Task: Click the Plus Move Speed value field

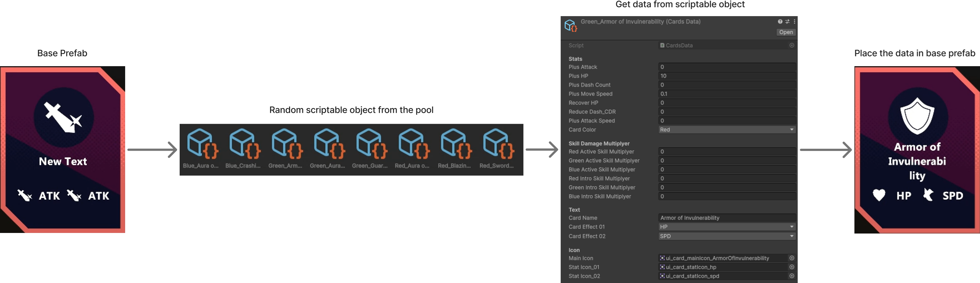Action: (727, 94)
